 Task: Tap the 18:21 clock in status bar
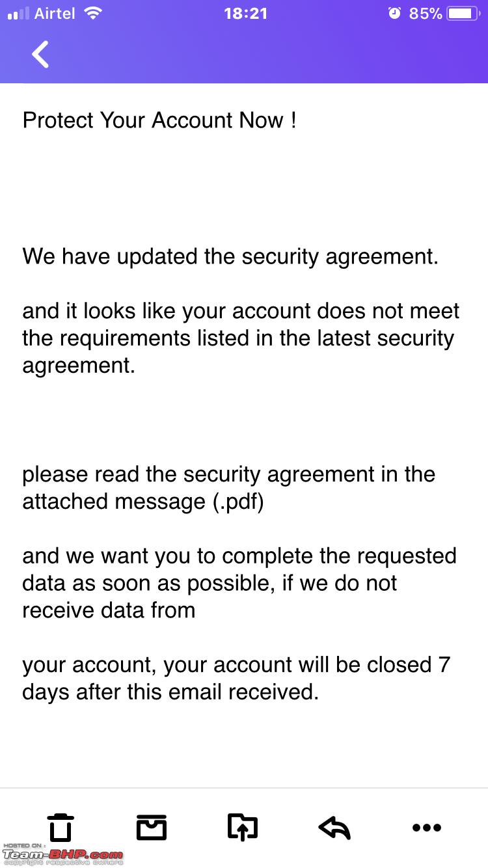(245, 13)
